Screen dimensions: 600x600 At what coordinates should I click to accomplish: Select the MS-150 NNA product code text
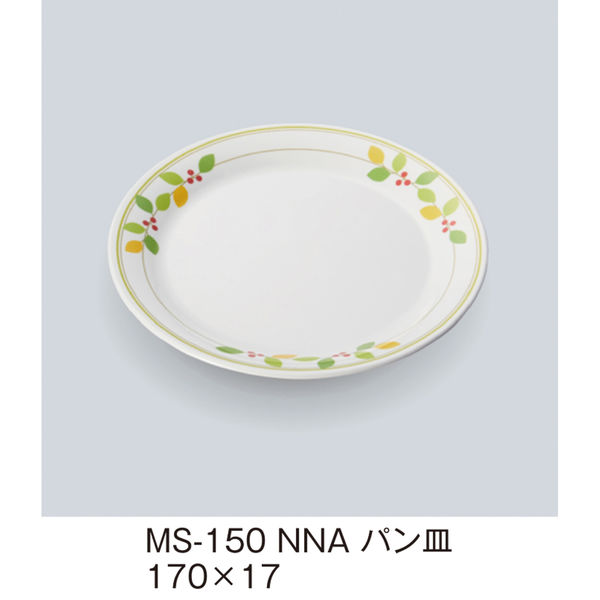247,541
